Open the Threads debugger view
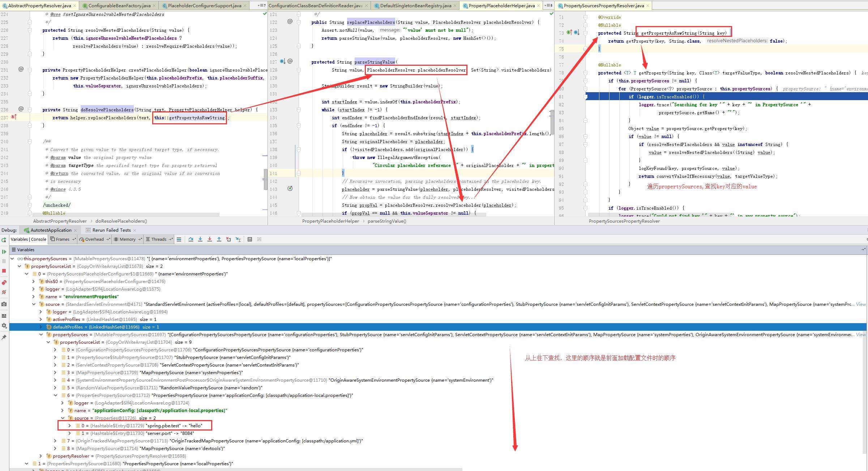This screenshot has height=471, width=868. [x=158, y=239]
